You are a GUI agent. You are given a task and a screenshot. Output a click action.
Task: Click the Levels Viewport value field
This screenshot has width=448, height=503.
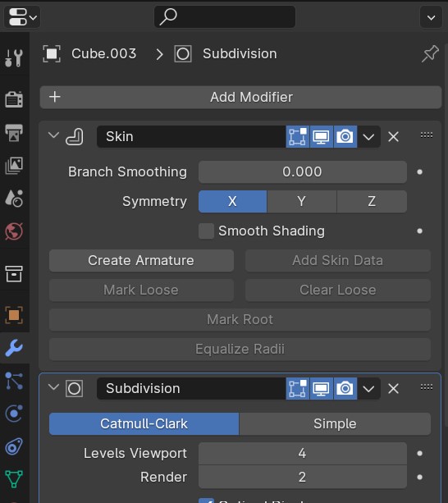(x=303, y=453)
